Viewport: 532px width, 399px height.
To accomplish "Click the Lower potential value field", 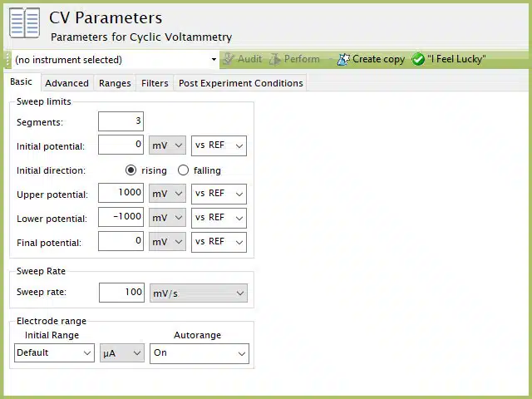I will pos(121,217).
